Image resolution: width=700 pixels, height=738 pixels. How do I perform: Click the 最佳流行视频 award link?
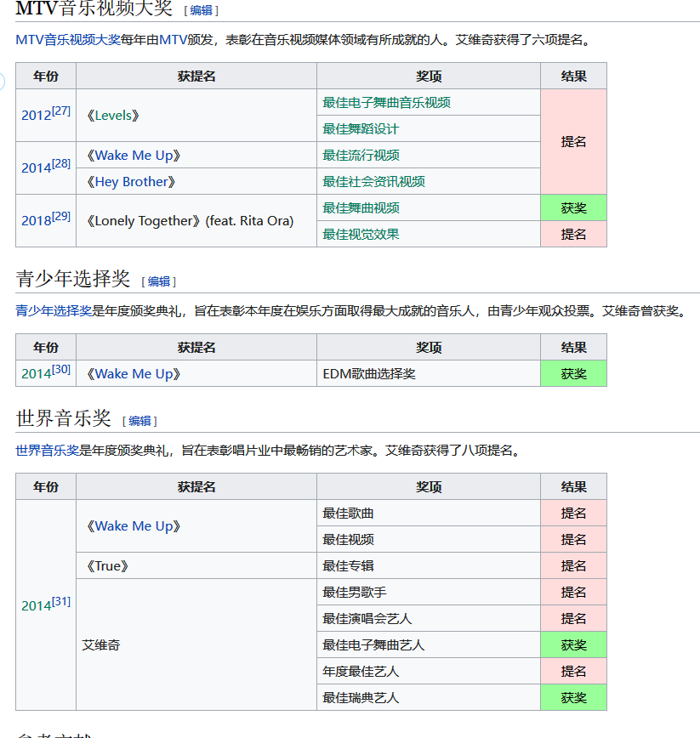coord(361,155)
